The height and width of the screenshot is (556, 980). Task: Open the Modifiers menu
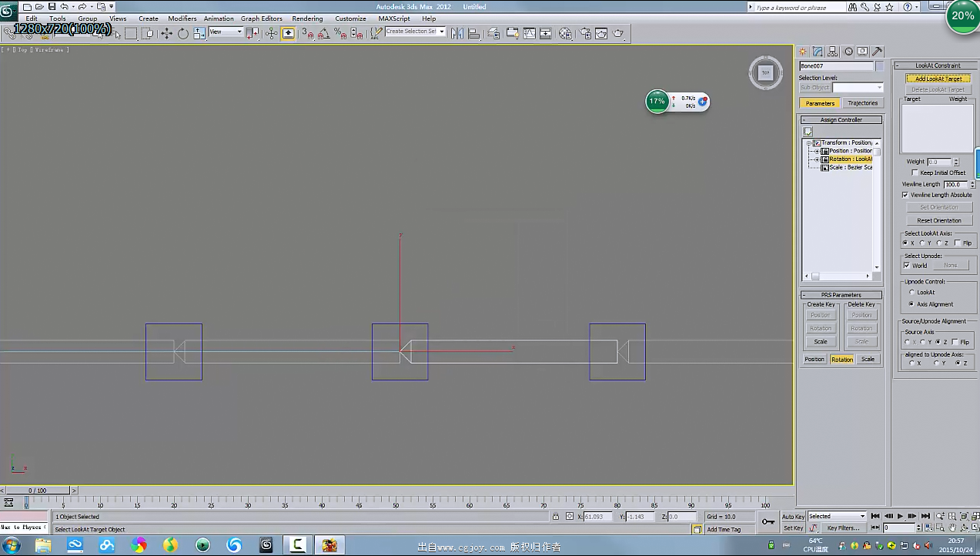coord(182,18)
